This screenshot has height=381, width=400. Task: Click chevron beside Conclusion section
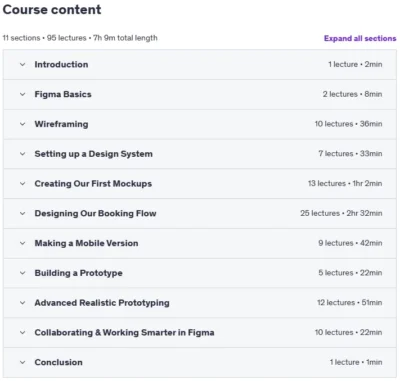click(22, 362)
